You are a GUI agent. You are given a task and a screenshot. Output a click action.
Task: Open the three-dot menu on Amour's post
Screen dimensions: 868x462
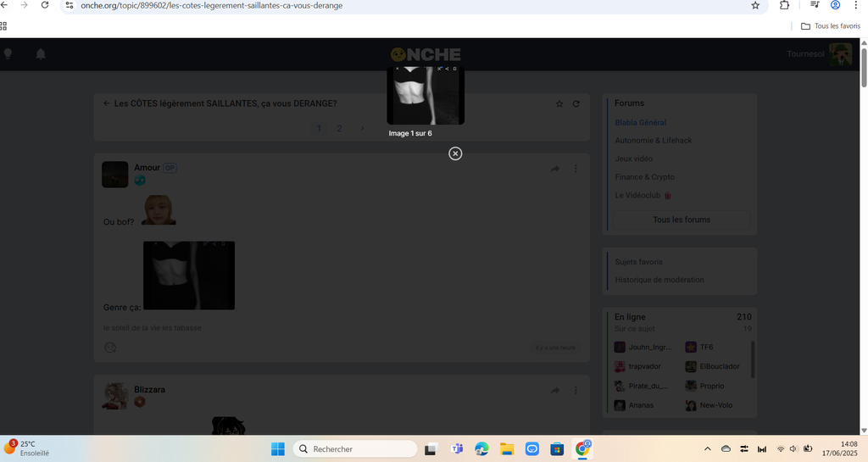pyautogui.click(x=576, y=169)
